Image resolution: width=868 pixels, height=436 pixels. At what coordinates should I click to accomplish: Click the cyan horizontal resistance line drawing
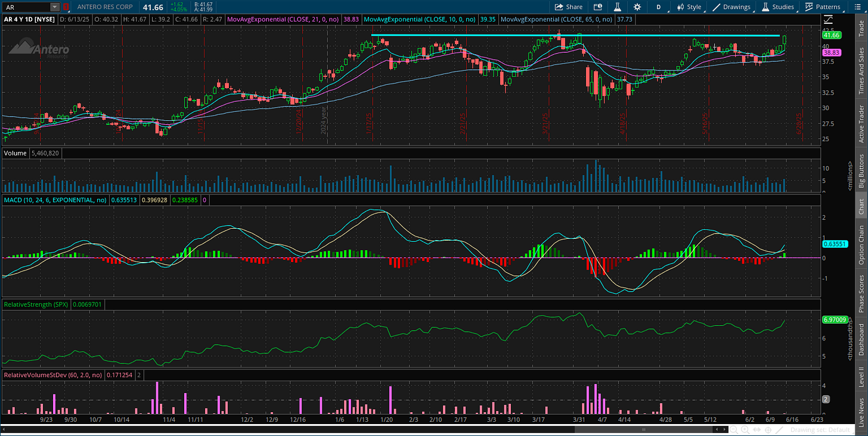tap(575, 36)
